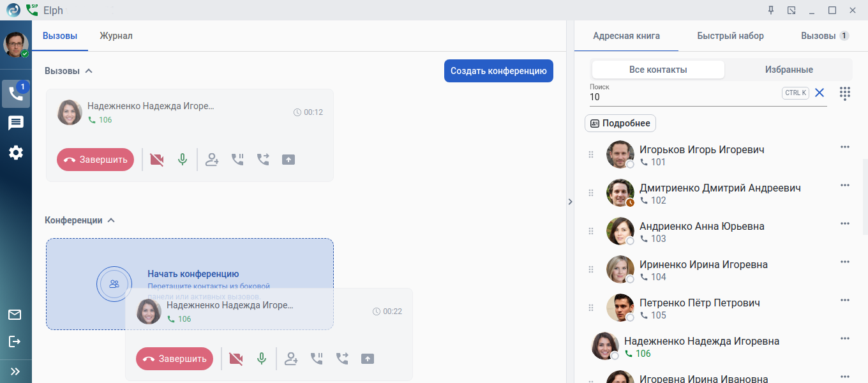This screenshot has height=383, width=868.
Task: End the 00:12 call with Завершить
Action: point(95,160)
